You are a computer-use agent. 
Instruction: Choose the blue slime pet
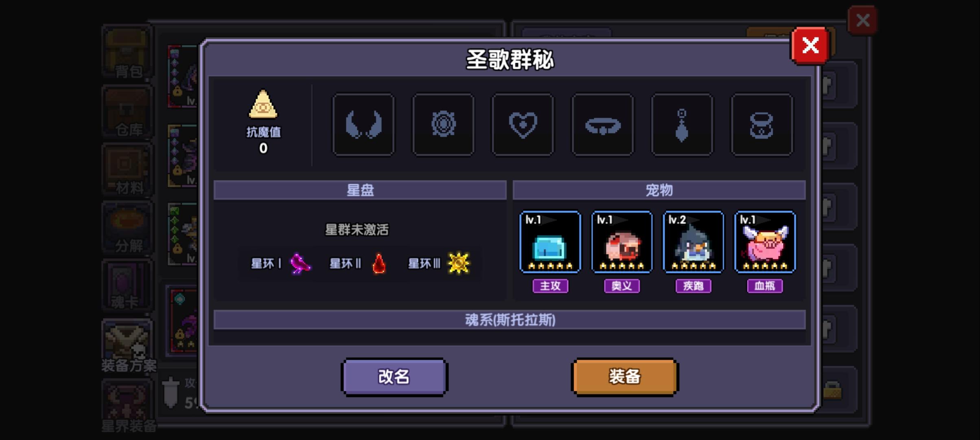550,242
